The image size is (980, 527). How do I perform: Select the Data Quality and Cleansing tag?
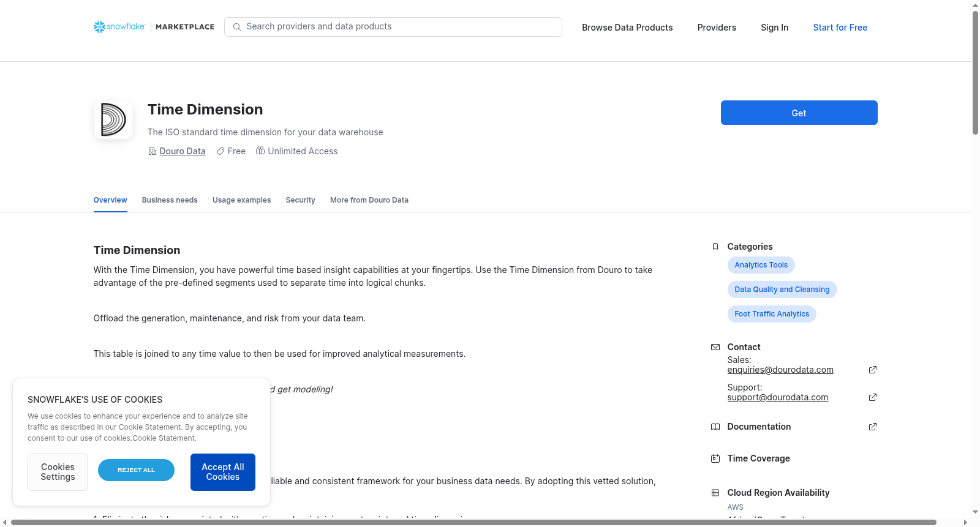(x=782, y=290)
